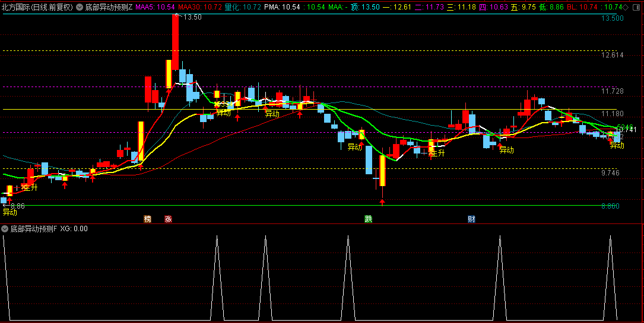
Task: Click the 13.50 high price label at peak candle
Action: click(192, 17)
